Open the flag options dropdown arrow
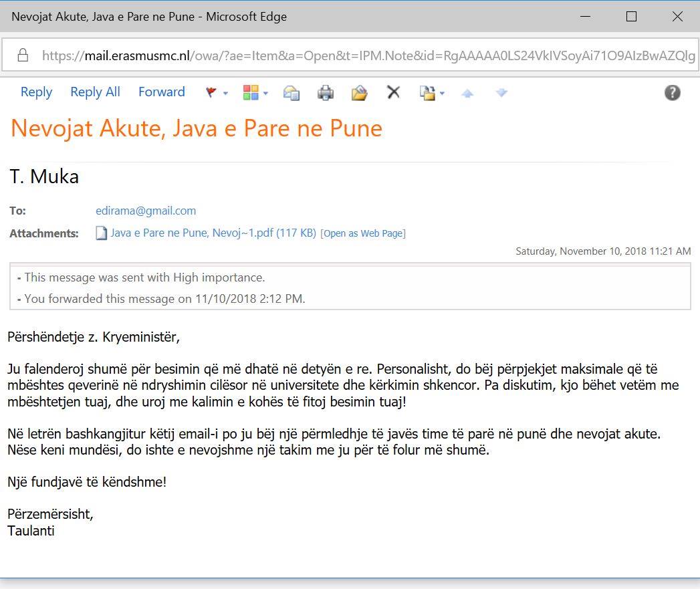The width and height of the screenshot is (700, 589). 225,94
